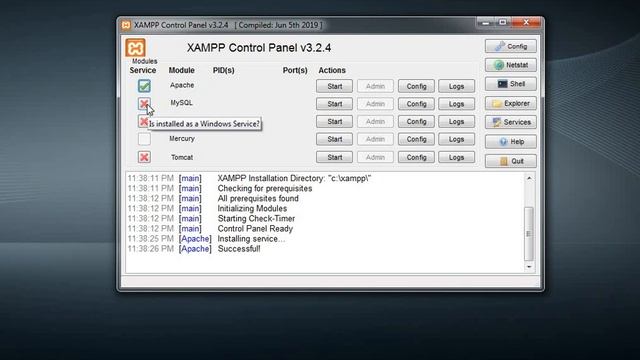View Apache Logs
The height and width of the screenshot is (360, 640).
point(456,86)
